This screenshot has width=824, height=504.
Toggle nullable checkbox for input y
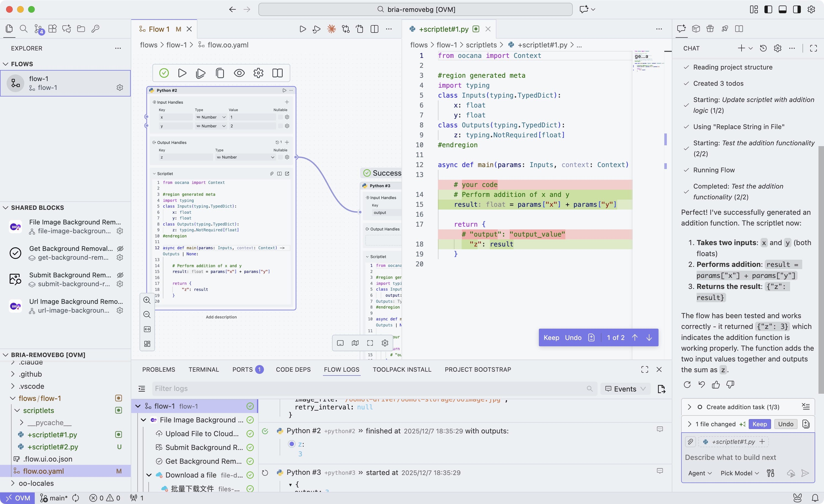pos(280,126)
